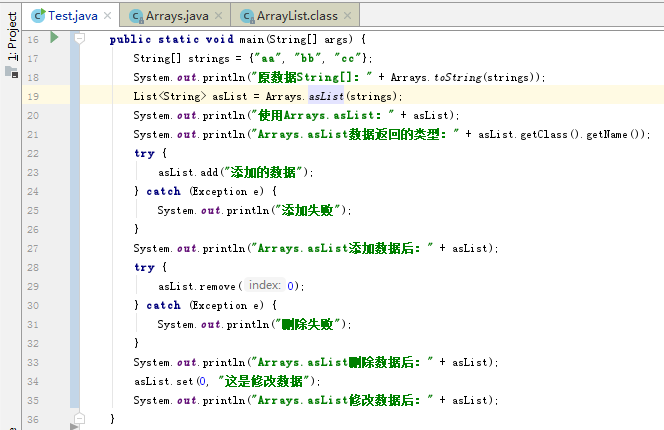This screenshot has height=430, width=664.
Task: Click the 'try' keyword on line 28
Action: click(144, 267)
